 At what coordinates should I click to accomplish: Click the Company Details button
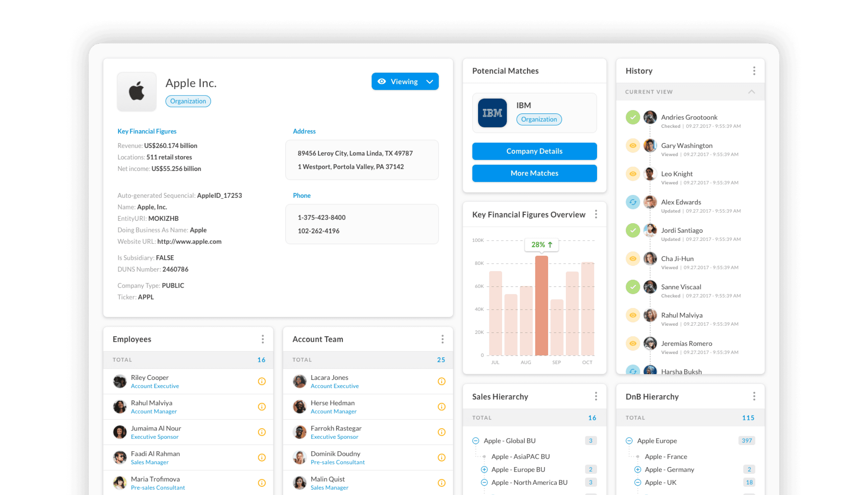point(534,151)
